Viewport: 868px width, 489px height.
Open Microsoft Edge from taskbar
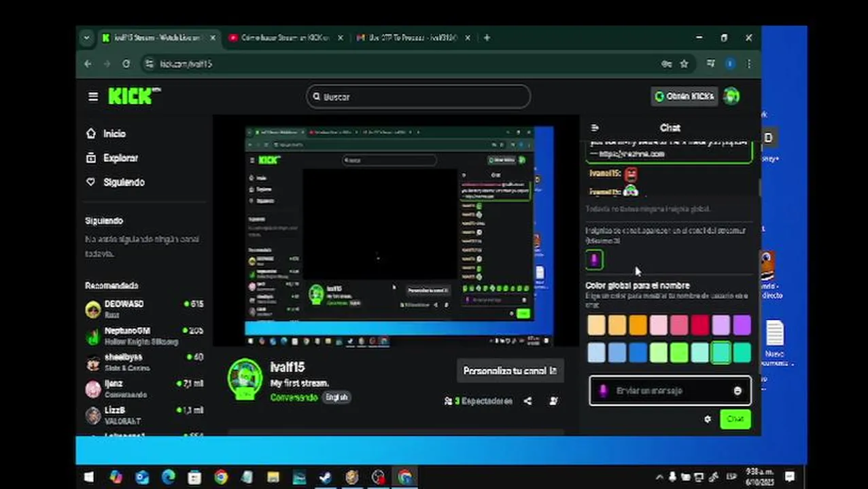click(168, 477)
